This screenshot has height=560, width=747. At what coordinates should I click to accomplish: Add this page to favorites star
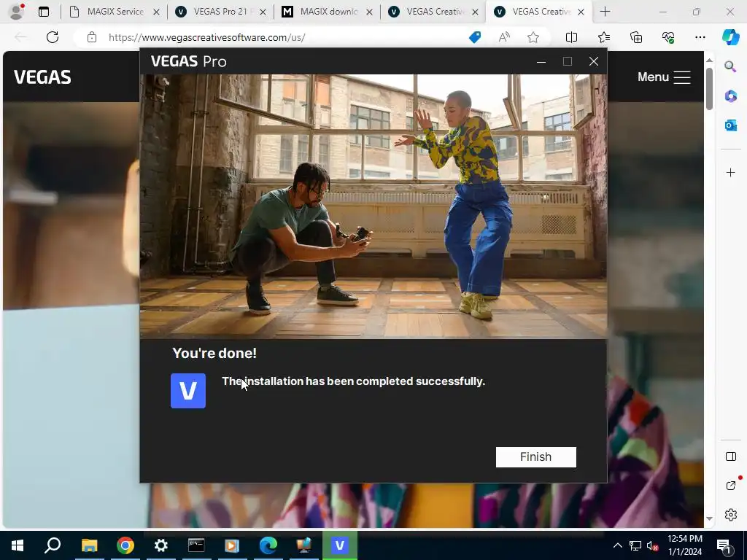(533, 37)
